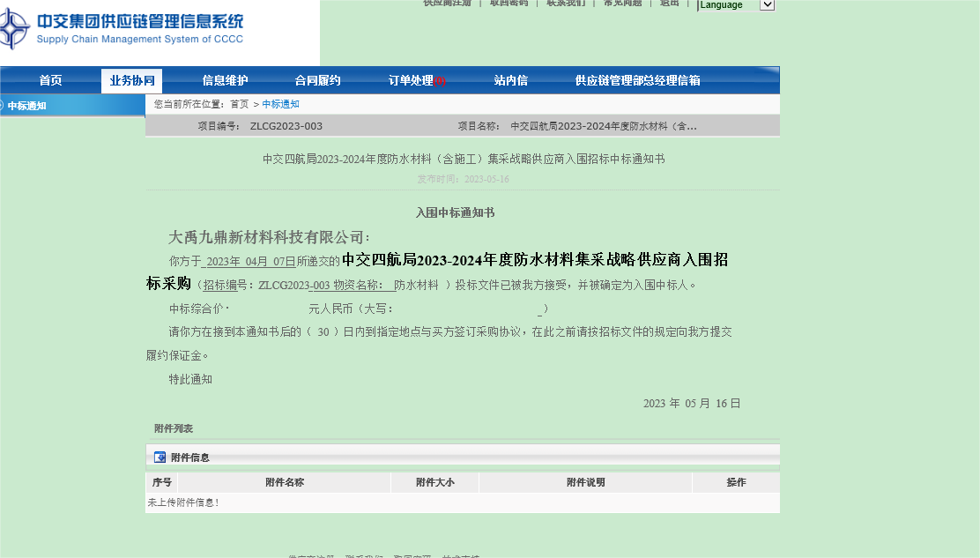The height and width of the screenshot is (558, 980).
Task: Click the 附件说明 column header
Action: 586,482
